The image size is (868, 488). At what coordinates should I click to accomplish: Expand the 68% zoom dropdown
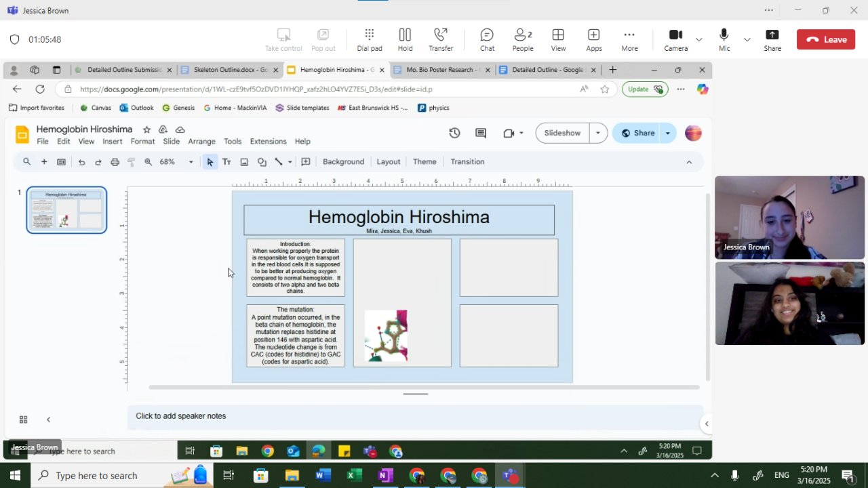coord(191,162)
